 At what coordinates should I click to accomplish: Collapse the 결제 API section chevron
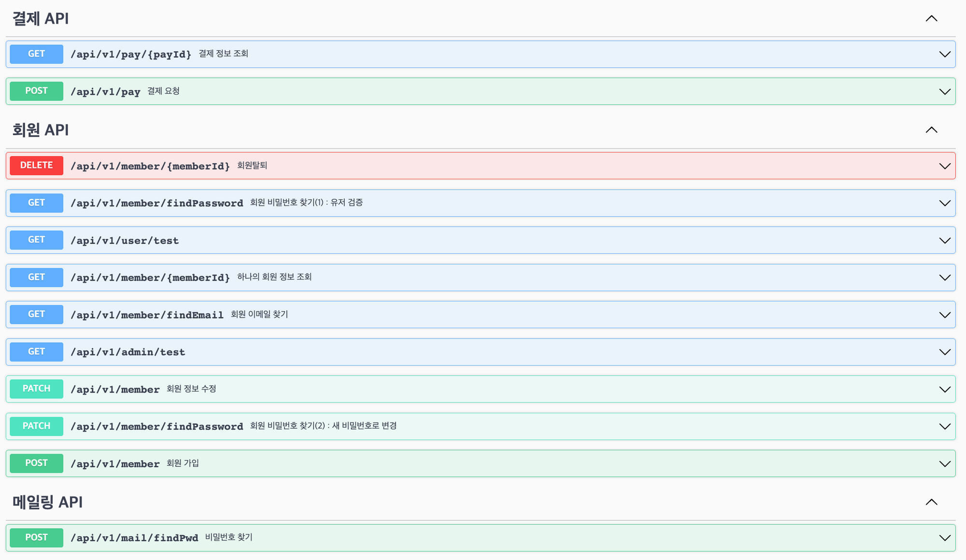coord(931,19)
